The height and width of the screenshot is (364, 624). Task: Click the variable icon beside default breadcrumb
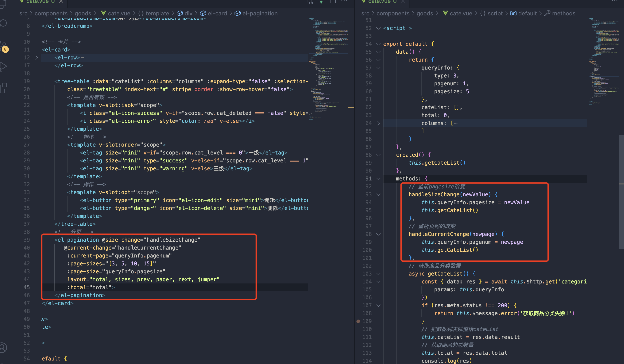(513, 13)
